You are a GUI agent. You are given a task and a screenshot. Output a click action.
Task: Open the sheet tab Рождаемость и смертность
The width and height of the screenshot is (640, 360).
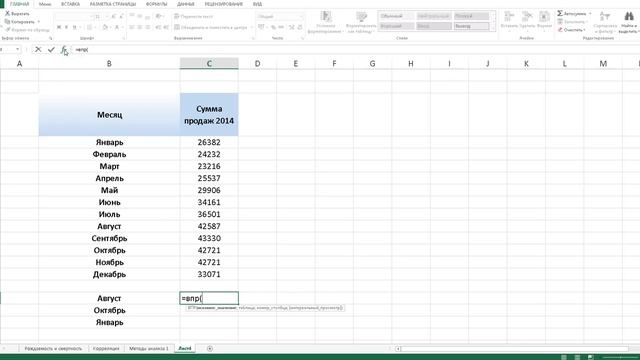click(53, 349)
